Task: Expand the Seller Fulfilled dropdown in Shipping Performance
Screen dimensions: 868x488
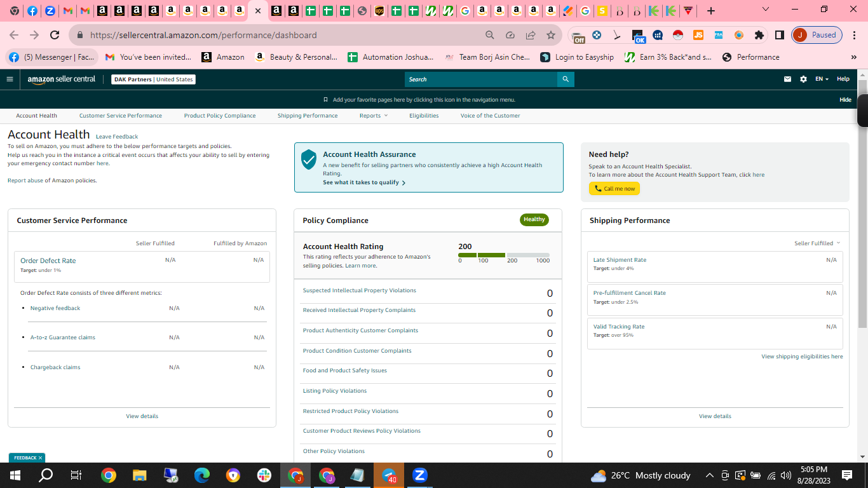Action: (817, 243)
